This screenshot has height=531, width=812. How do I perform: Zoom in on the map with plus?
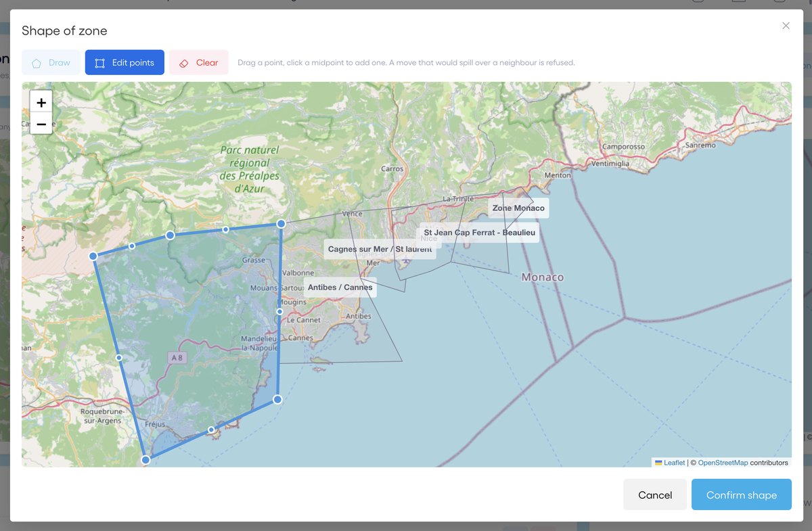coord(41,102)
